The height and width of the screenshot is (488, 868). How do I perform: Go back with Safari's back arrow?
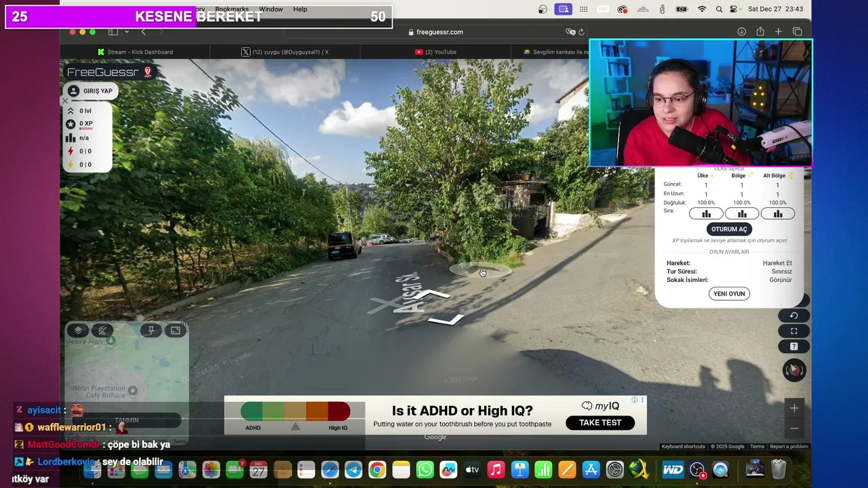tap(143, 32)
